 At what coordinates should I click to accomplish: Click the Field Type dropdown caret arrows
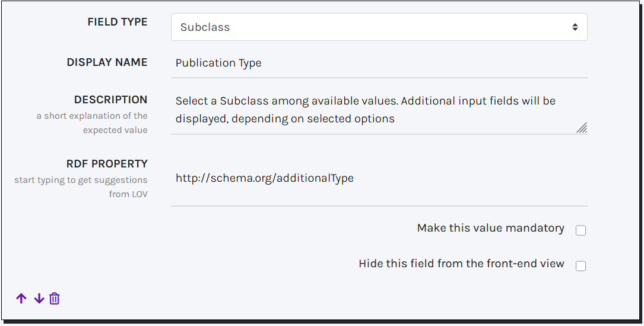(575, 27)
